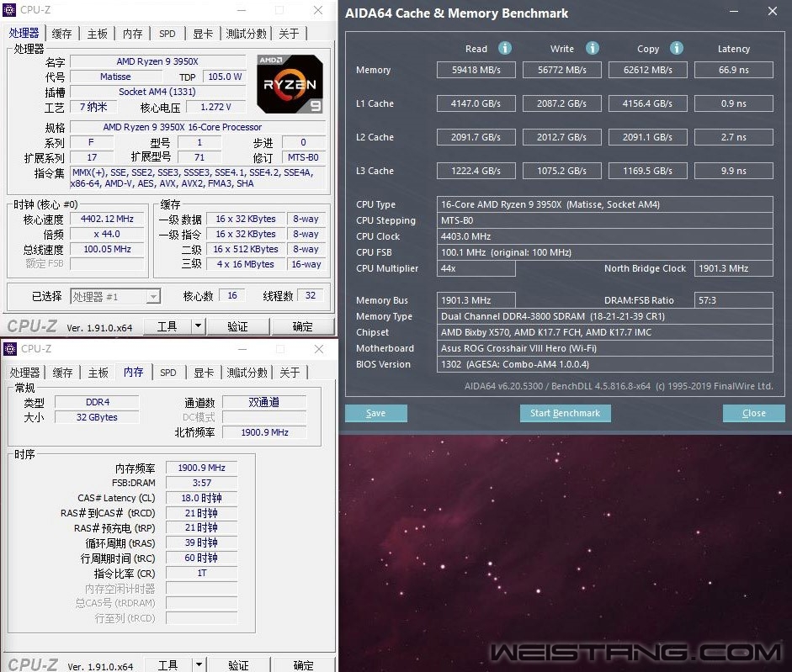The height and width of the screenshot is (672, 792).
Task: Switch to 主板 tab in top CPU-Z window
Action: click(x=97, y=34)
